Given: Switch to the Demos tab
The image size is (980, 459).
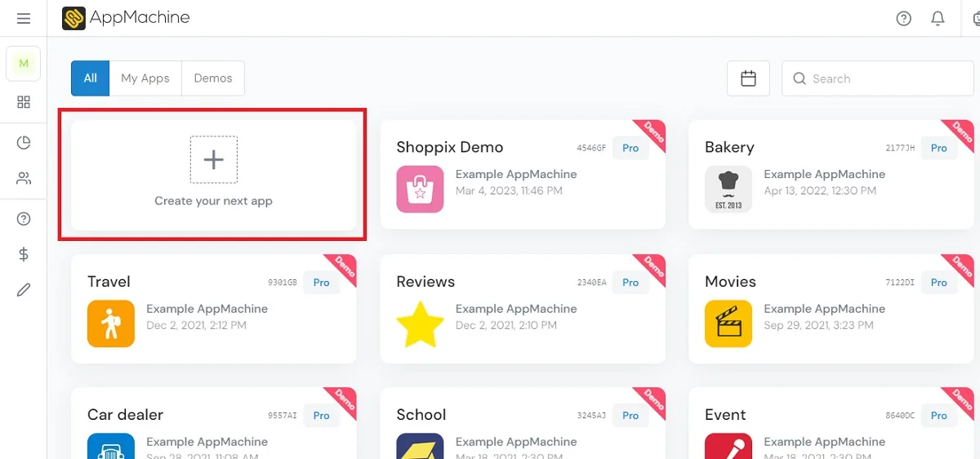Looking at the screenshot, I should (x=213, y=78).
